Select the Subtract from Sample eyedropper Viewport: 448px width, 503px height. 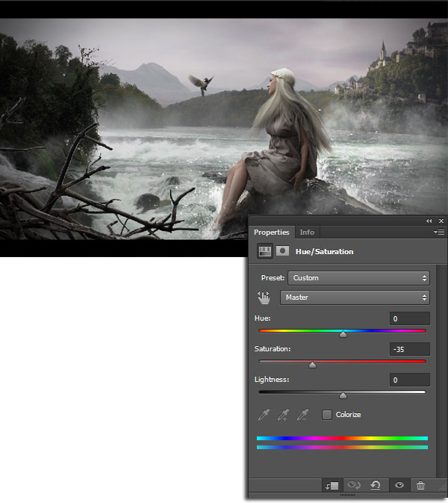tap(302, 415)
